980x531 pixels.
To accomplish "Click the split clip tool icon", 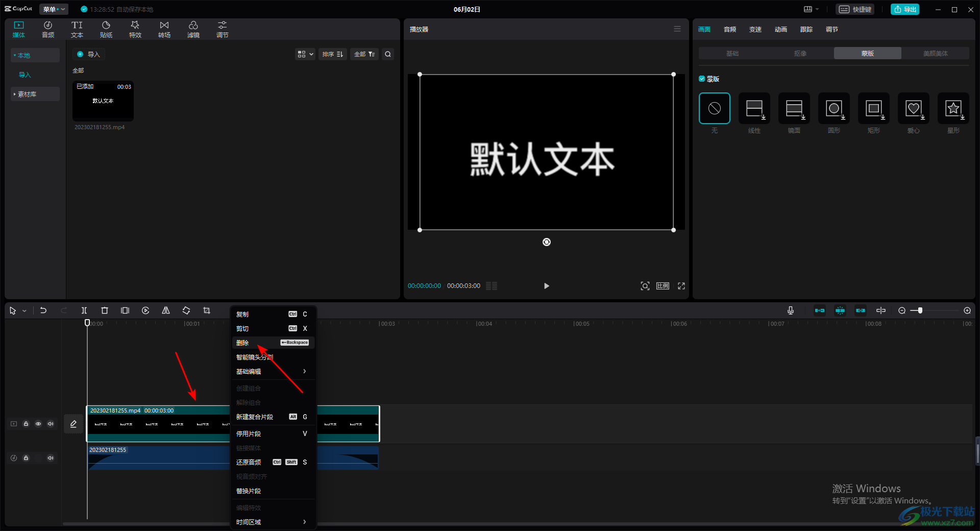I will pyautogui.click(x=84, y=310).
